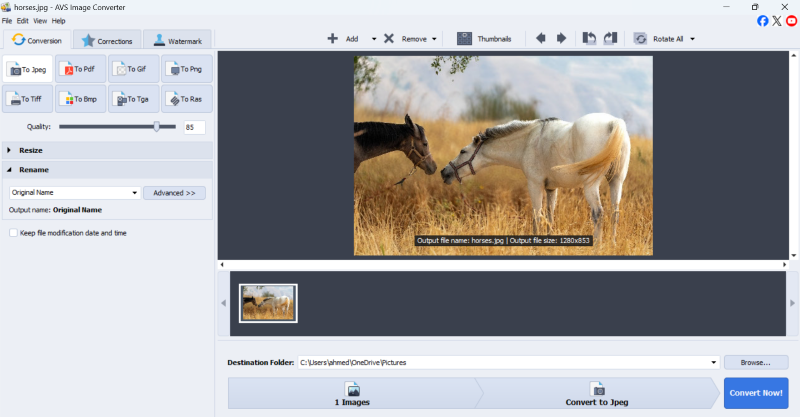Click the Browse... button

[x=756, y=362]
